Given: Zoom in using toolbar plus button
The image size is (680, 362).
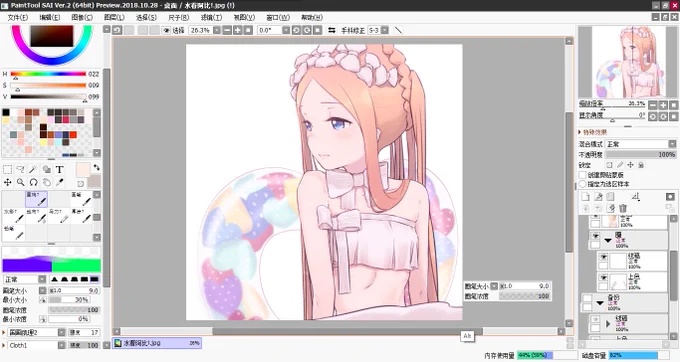Looking at the screenshot, I should [x=238, y=30].
